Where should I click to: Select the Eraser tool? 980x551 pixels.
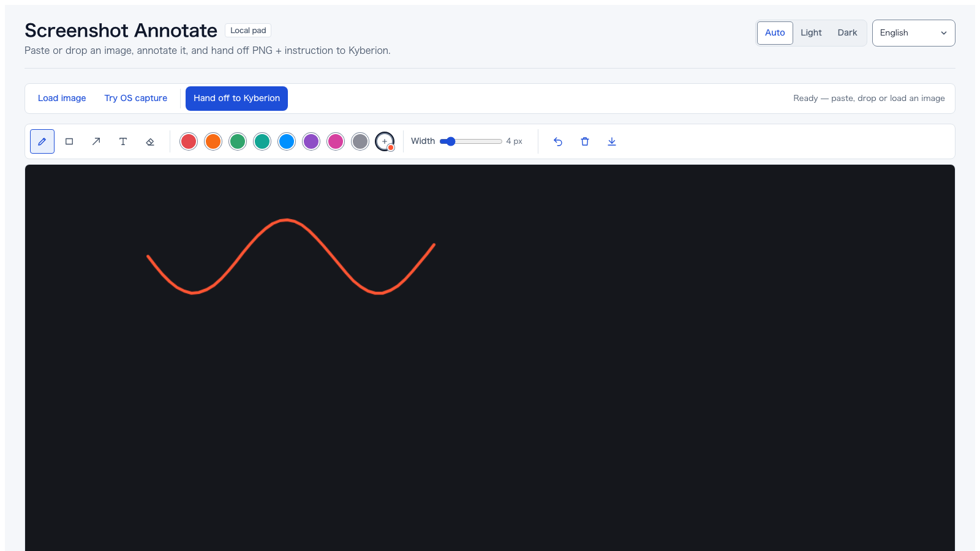point(150,141)
